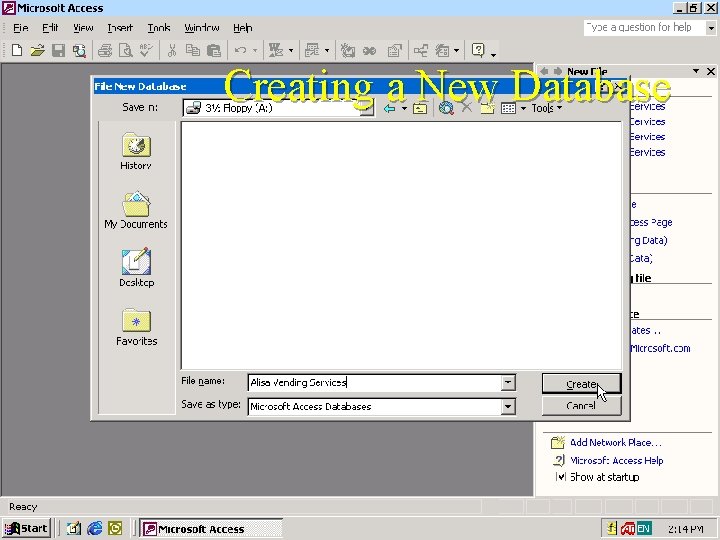Viewport: 720px width, 540px height.
Task: Expand the File name dropdown arrow
Action: pos(508,382)
